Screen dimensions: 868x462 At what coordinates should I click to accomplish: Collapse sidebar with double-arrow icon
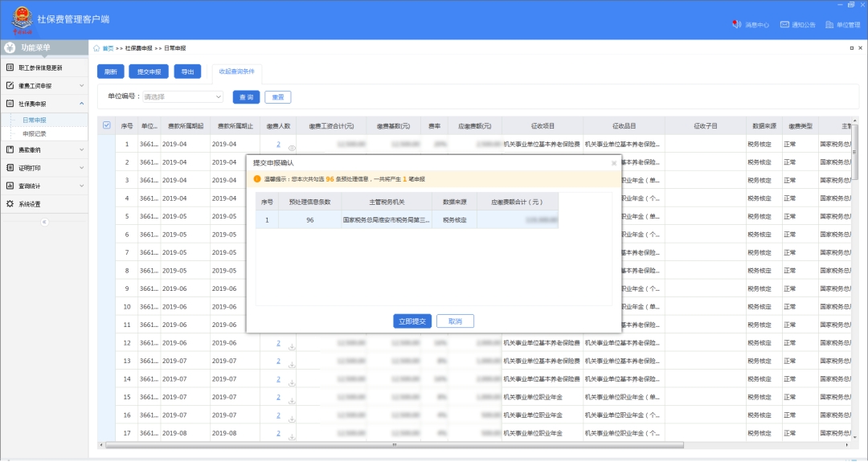[44, 222]
